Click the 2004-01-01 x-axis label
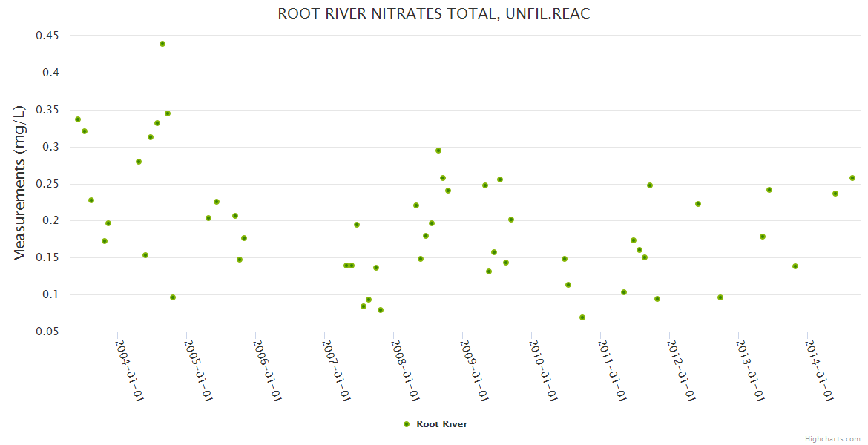868x445 pixels. point(129,369)
